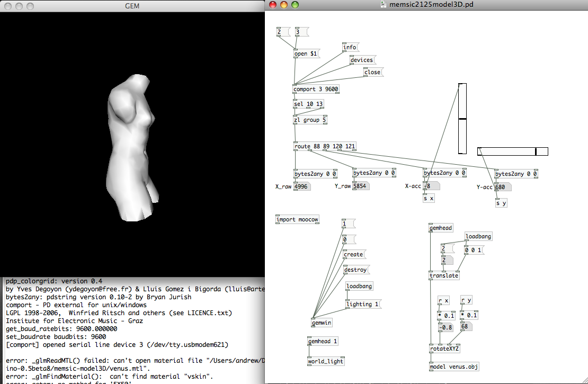Select the "sel 10 13" object
The image size is (588, 384).
309,104
